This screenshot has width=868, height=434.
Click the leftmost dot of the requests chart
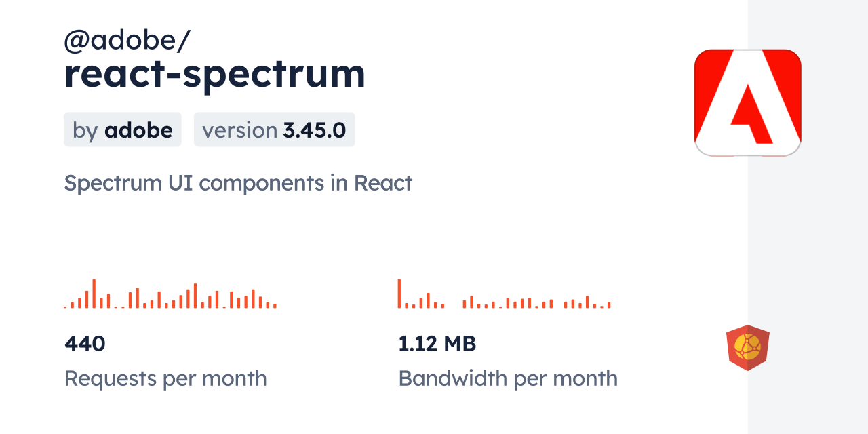(65, 307)
